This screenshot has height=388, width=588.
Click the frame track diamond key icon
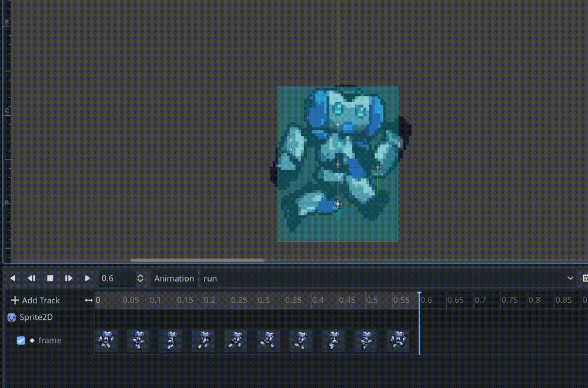pos(32,340)
